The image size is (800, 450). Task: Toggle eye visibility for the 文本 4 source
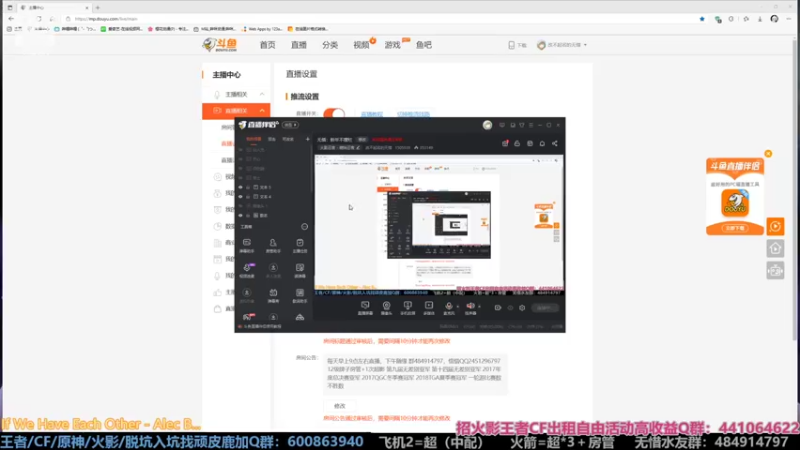(240, 196)
